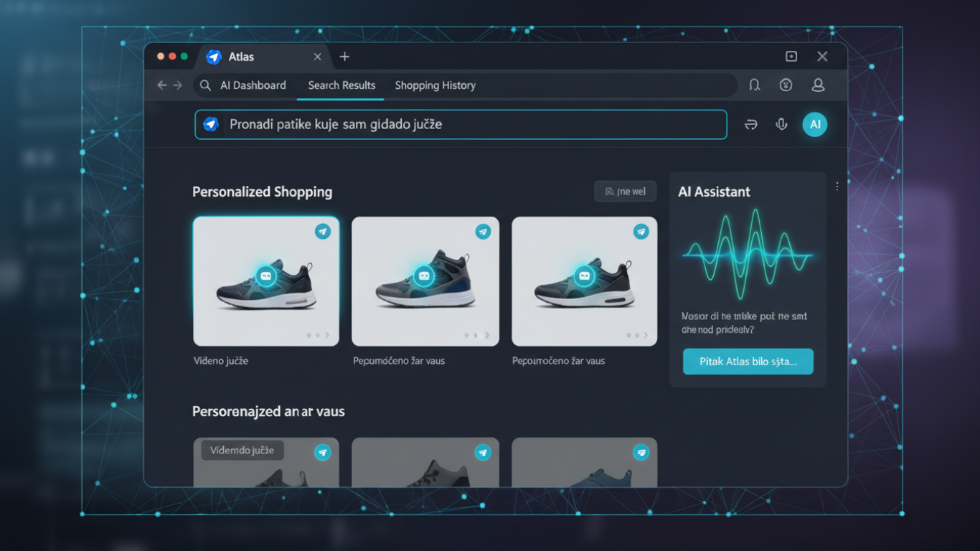The width and height of the screenshot is (980, 551).
Task: Click the Atlas badge on the lower-left sneaker card
Action: click(323, 452)
